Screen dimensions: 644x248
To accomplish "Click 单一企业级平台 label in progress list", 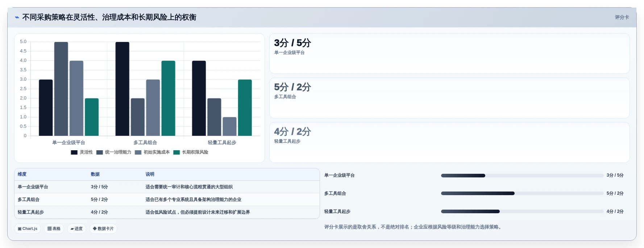I will (340, 176).
